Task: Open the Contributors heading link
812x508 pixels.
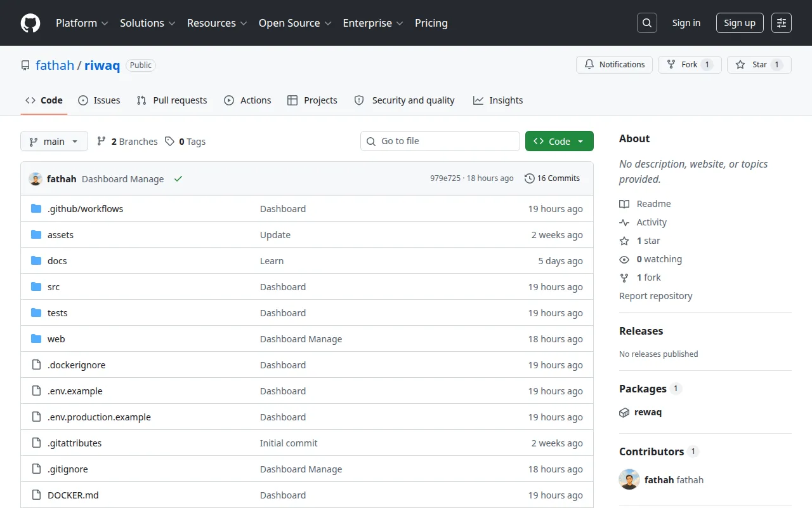Action: 652,451
